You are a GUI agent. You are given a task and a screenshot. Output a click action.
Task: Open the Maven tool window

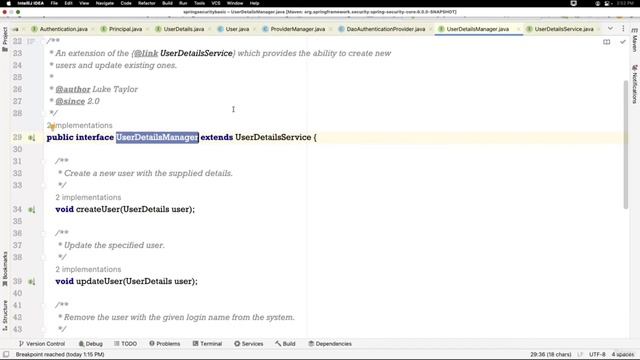coord(635,40)
